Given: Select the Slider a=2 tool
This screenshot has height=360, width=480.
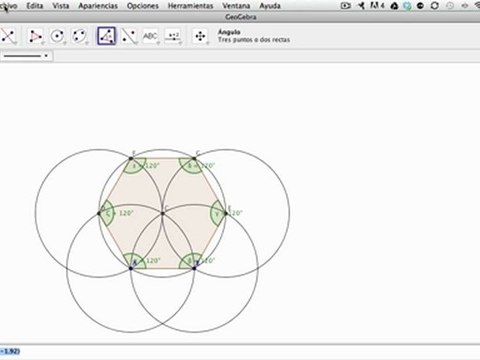Looking at the screenshot, I should 173,36.
